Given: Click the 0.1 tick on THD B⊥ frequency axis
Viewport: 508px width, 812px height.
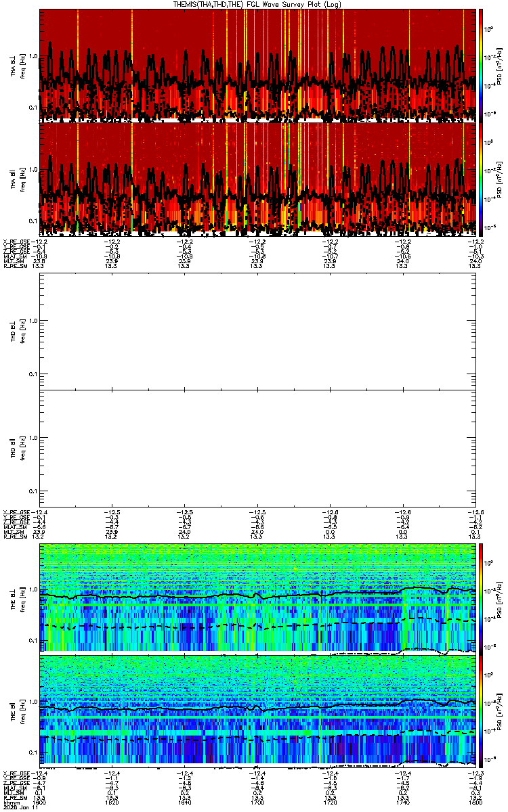Looking at the screenshot, I should click(x=33, y=374).
